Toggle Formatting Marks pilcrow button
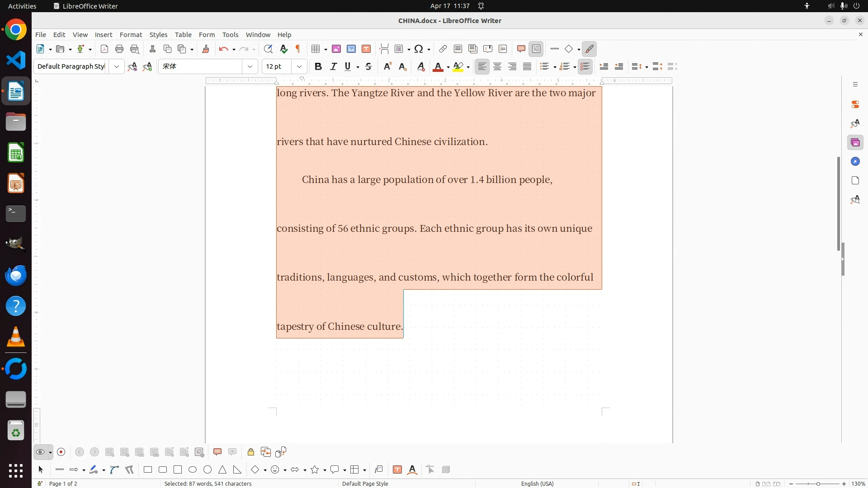868x488 pixels. point(298,49)
